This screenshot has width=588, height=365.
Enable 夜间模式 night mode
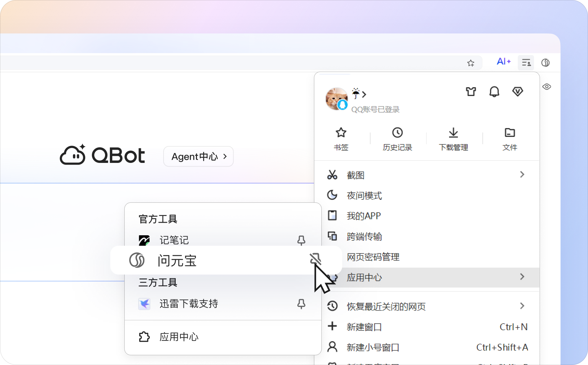[x=363, y=196]
